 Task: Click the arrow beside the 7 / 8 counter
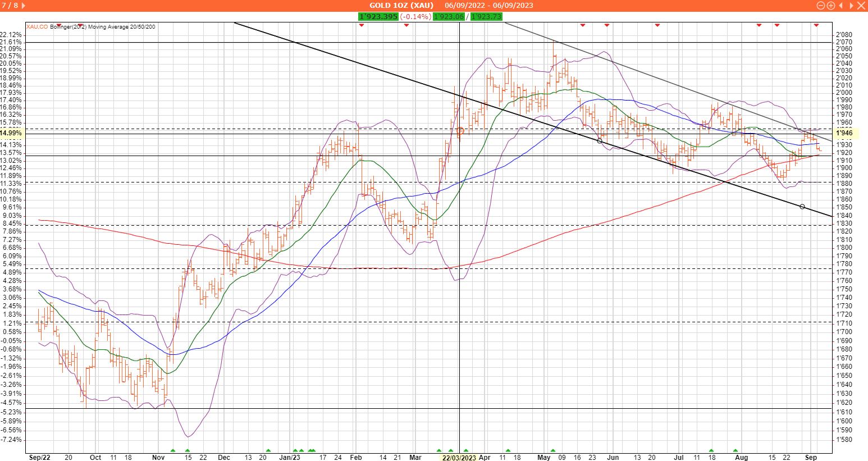coord(22,6)
